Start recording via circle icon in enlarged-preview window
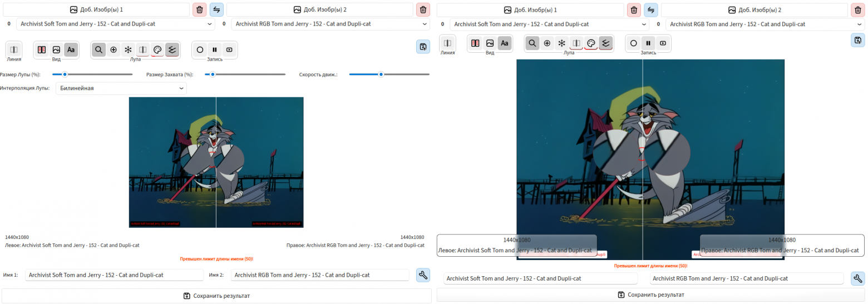The height and width of the screenshot is (304, 868). coord(633,43)
